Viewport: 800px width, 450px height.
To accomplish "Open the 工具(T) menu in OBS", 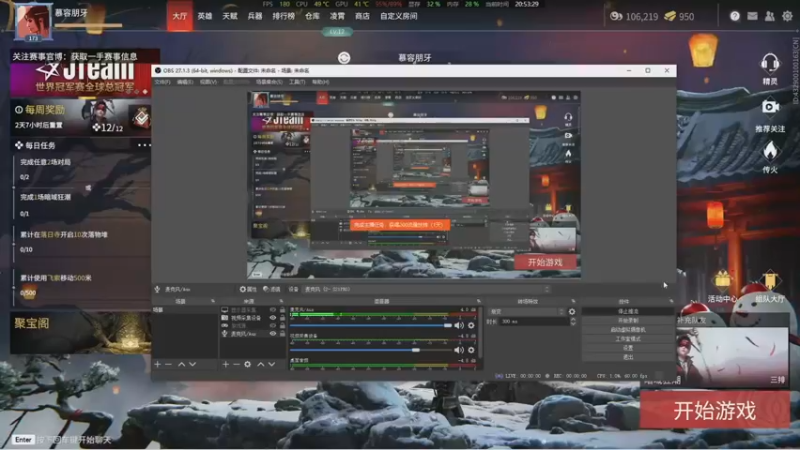I will coord(297,82).
